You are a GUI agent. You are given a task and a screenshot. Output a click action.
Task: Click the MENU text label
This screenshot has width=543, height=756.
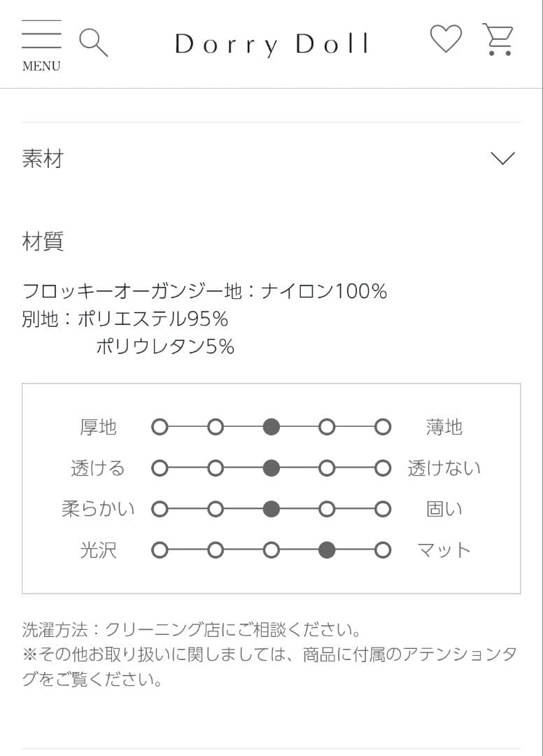pos(41,66)
